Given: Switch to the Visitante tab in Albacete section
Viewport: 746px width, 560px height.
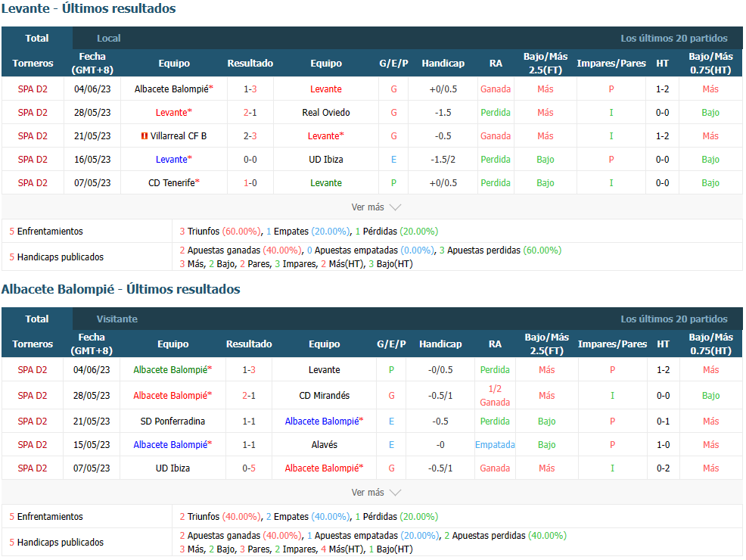Looking at the screenshot, I should click(x=117, y=319).
